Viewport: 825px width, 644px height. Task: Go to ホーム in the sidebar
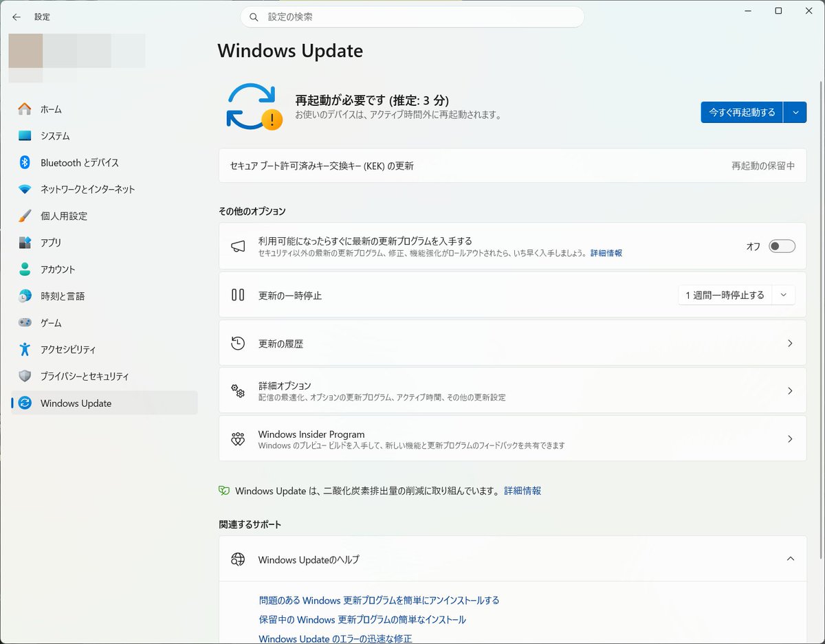(x=104, y=109)
